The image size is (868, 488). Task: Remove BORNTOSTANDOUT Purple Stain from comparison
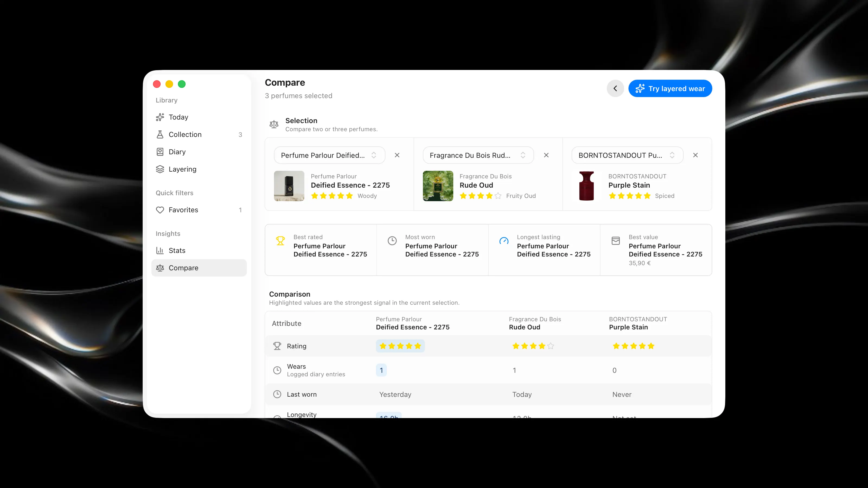(695, 155)
